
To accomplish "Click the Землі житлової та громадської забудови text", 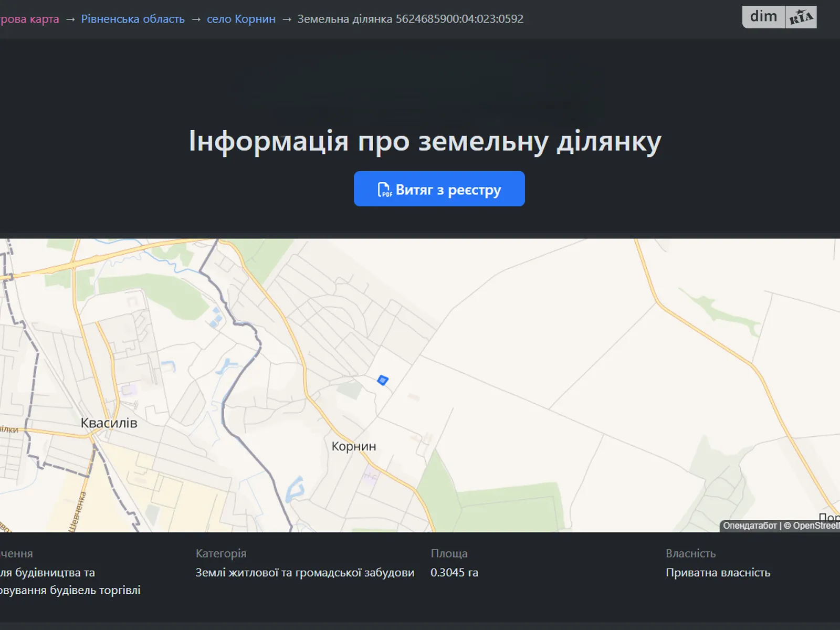I will point(304,573).
